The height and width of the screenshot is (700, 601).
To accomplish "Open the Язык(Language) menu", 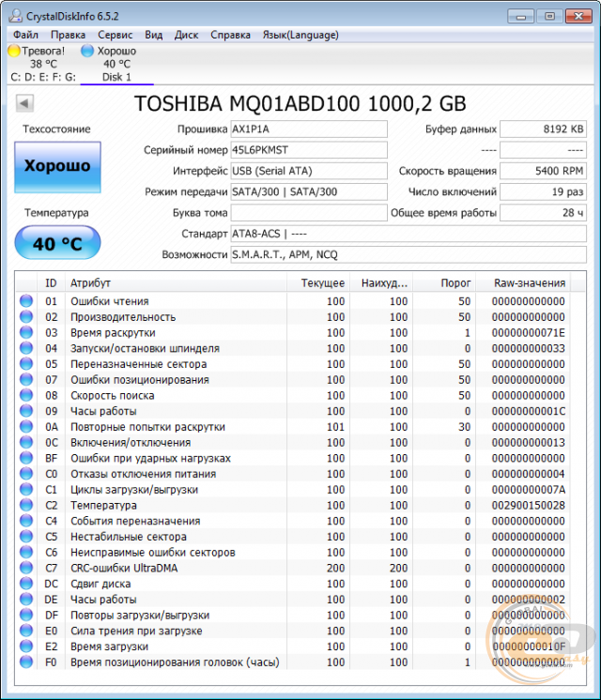I will (x=300, y=35).
